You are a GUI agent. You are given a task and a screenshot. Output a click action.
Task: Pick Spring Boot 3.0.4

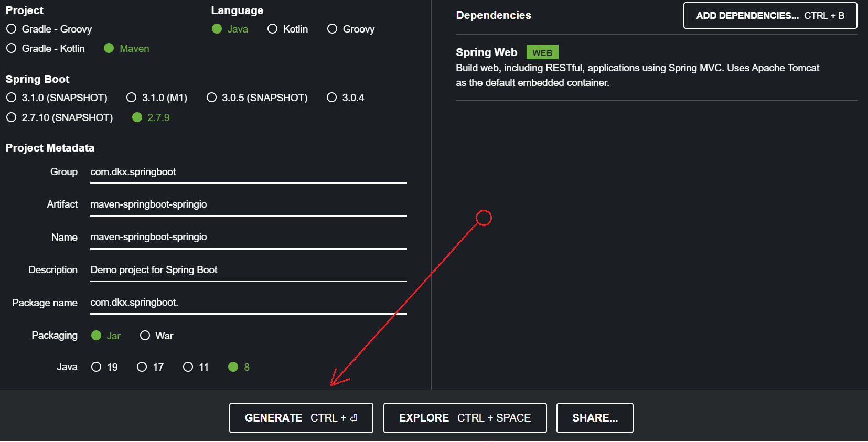345,98
